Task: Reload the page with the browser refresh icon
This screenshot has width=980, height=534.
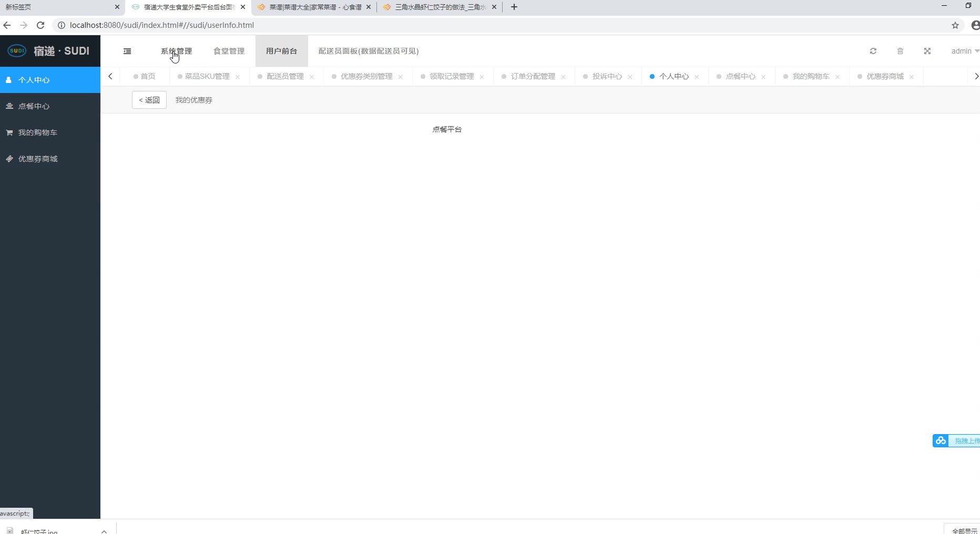Action: (x=40, y=25)
